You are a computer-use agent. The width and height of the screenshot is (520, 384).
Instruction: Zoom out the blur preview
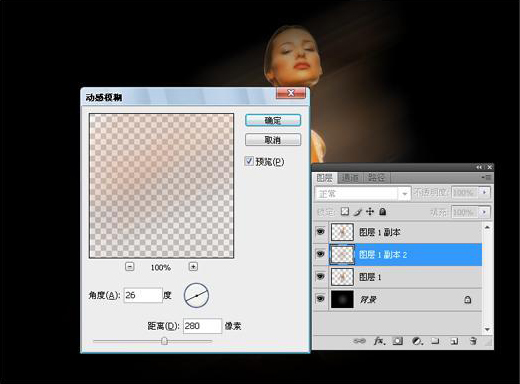tap(130, 267)
